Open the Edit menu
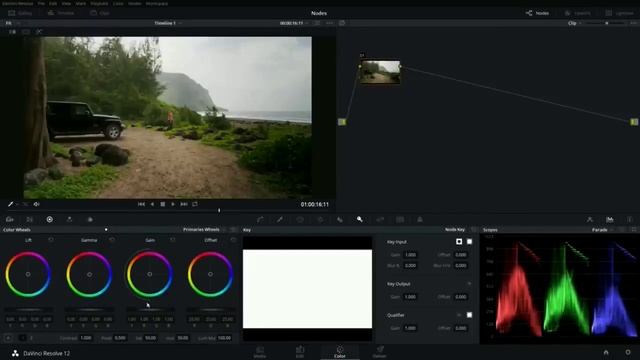 [53, 3]
